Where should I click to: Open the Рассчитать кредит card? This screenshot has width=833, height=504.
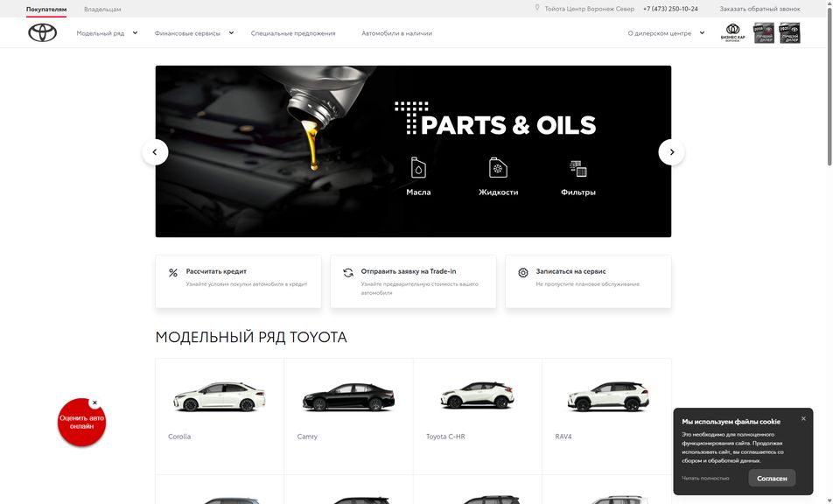238,282
